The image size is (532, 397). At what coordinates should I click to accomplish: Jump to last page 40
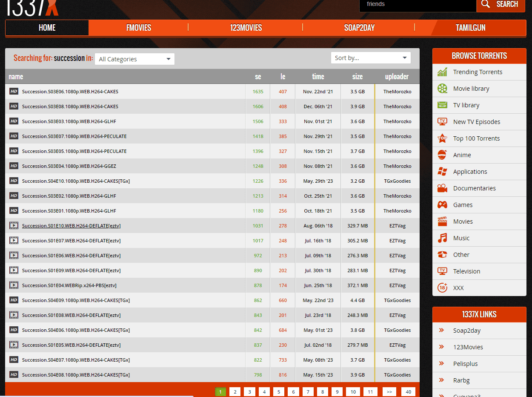pyautogui.click(x=408, y=392)
